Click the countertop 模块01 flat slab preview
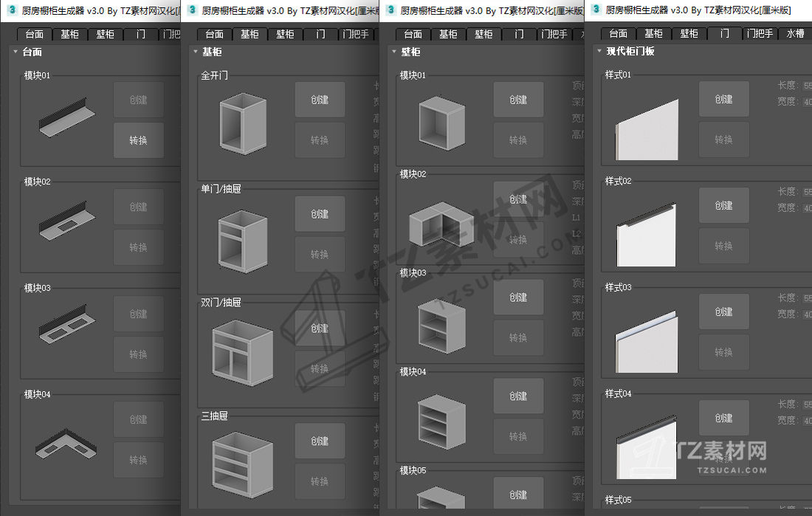The width and height of the screenshot is (812, 516). click(66, 117)
